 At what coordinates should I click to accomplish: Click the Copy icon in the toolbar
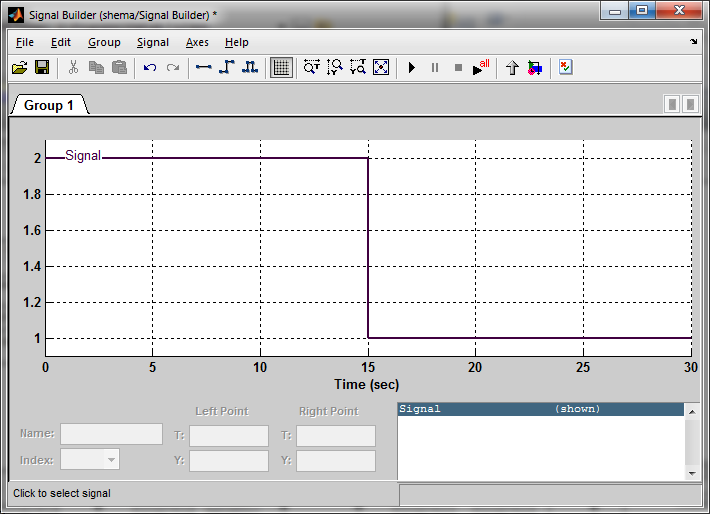[96, 68]
